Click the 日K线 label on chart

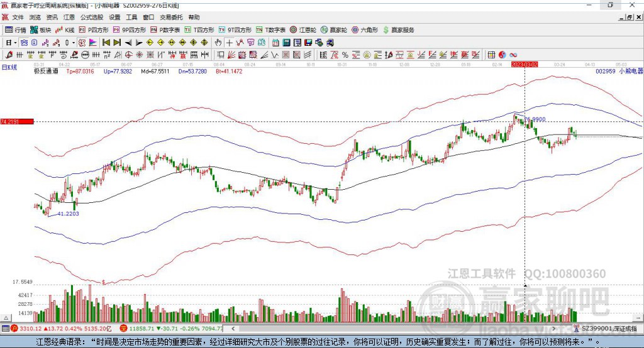pyautogui.click(x=9, y=67)
